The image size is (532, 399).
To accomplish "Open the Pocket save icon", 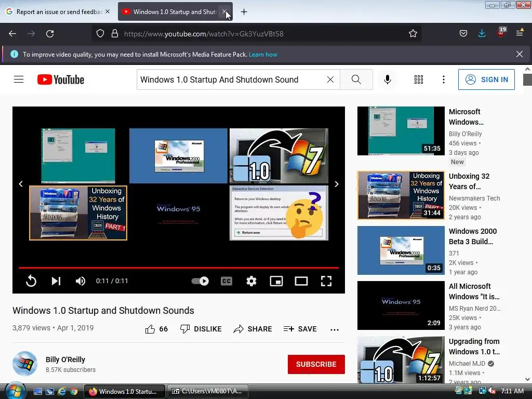I will pyautogui.click(x=463, y=34).
